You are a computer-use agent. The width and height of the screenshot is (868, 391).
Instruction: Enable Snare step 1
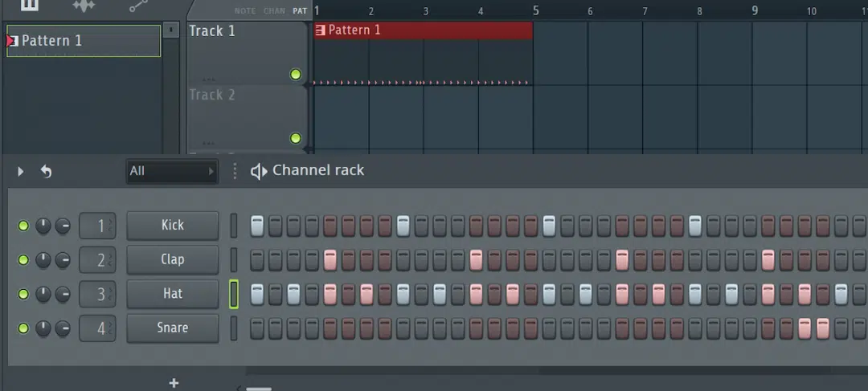pyautogui.click(x=257, y=328)
